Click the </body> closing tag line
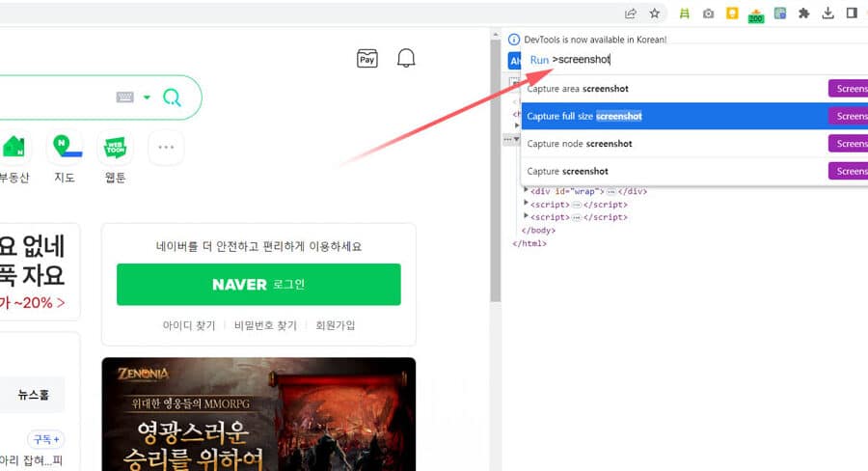This screenshot has width=868, height=471. [538, 230]
